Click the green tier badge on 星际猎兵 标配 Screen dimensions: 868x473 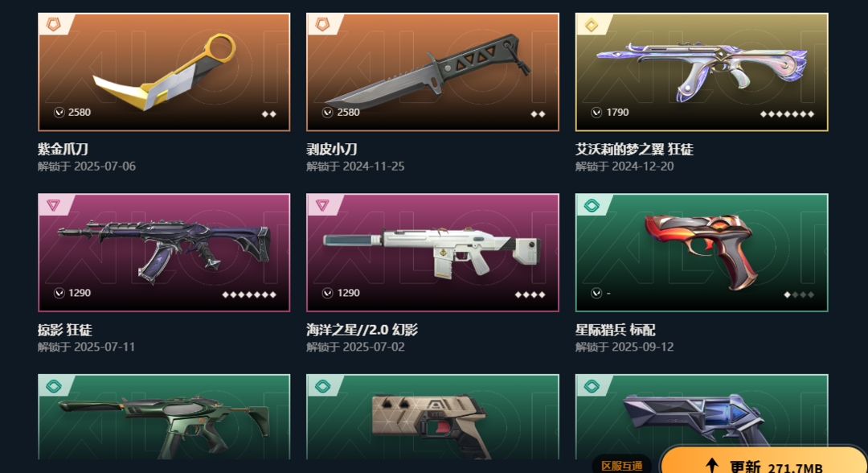click(592, 205)
